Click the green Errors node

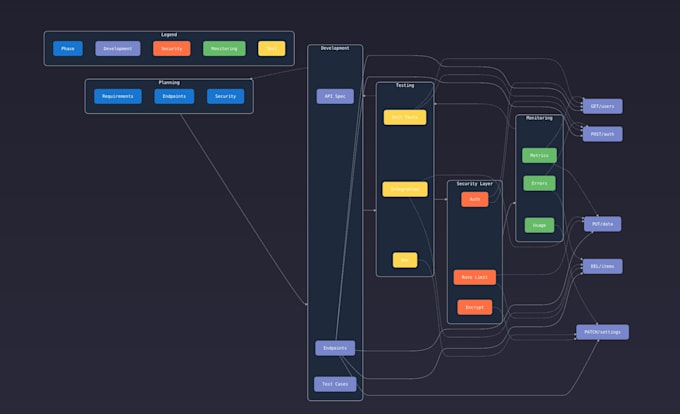pos(539,183)
